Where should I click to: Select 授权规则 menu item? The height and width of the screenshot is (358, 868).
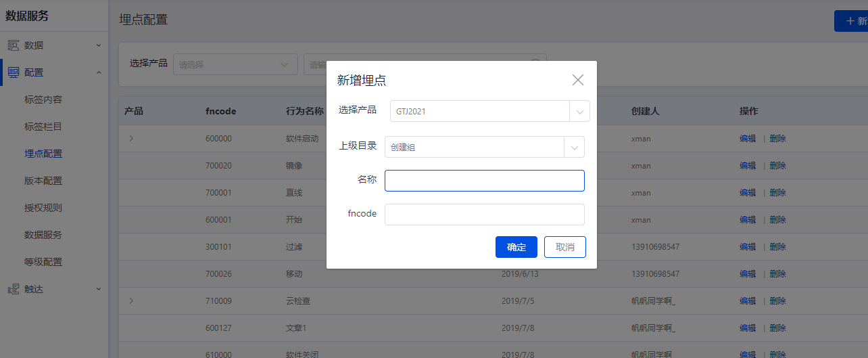click(43, 208)
